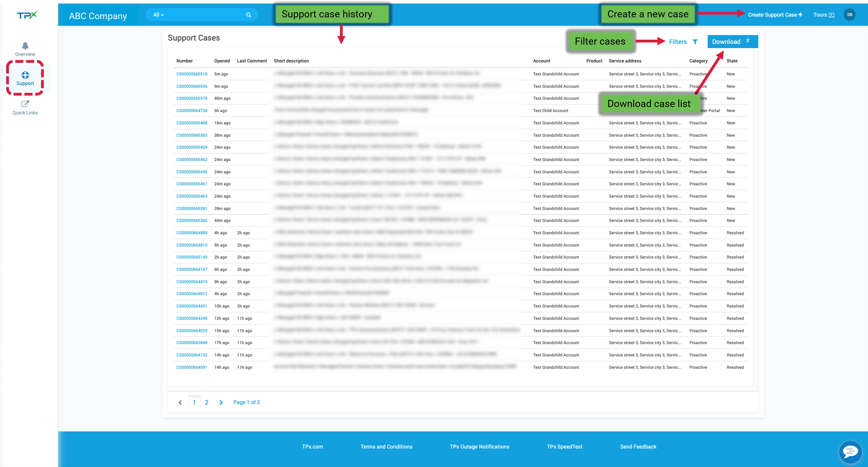Open case CS00000664349
Viewport: 868px width, 467px height.
coord(192,318)
